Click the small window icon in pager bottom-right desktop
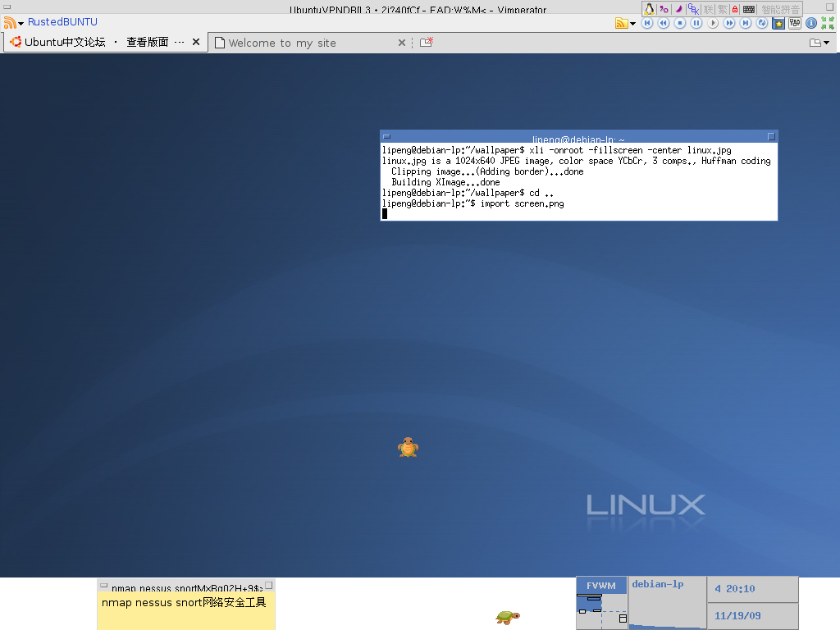 click(623, 619)
